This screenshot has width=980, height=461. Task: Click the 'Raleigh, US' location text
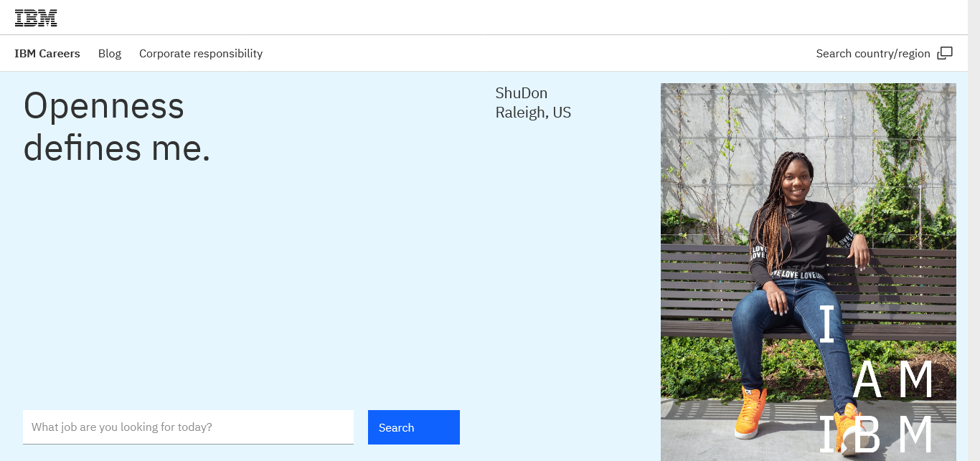(x=533, y=113)
